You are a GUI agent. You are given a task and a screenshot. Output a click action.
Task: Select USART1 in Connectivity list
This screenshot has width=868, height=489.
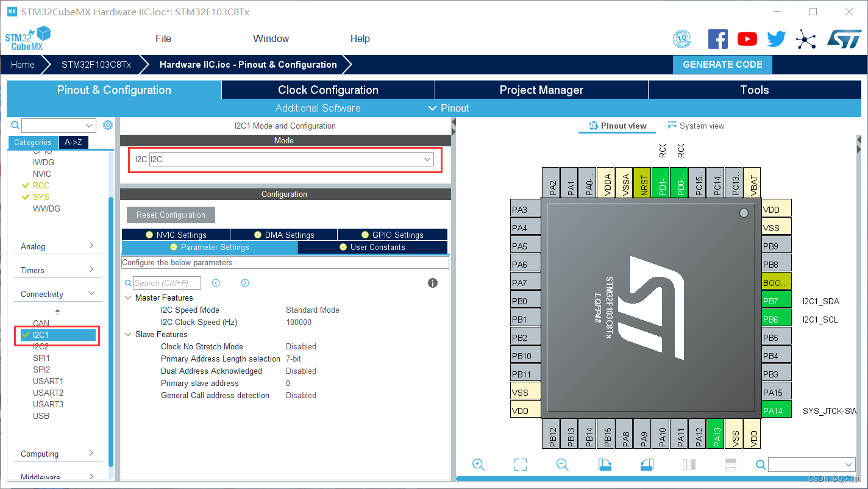coord(48,381)
